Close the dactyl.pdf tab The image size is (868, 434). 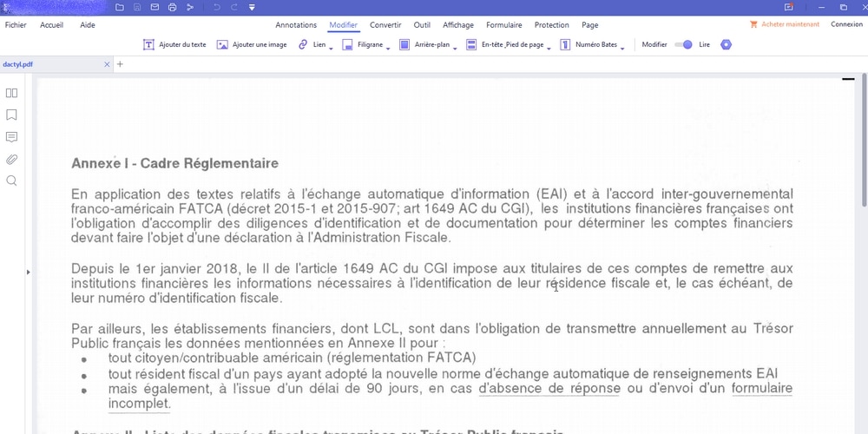click(108, 64)
